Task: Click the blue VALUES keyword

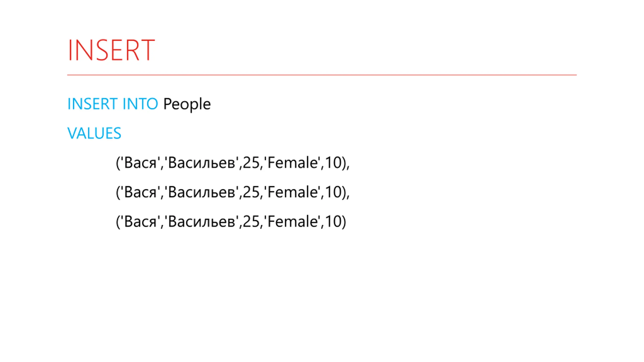Action: tap(94, 133)
